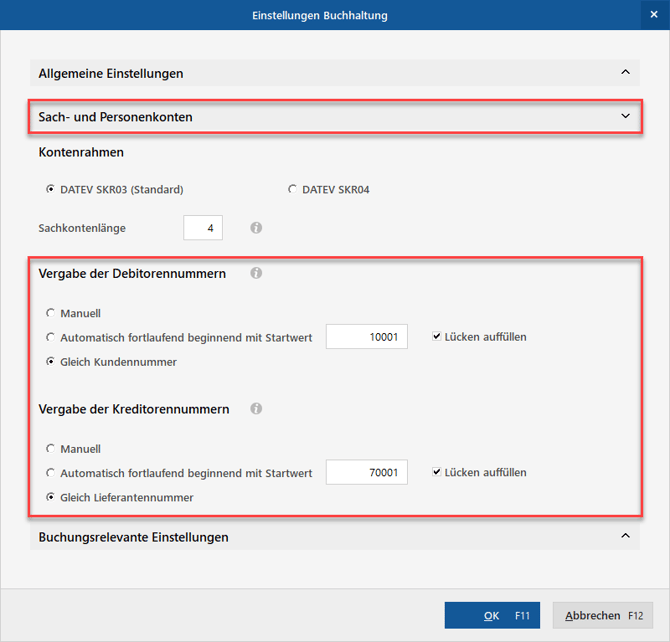Select Gleich Lieferantennummer option
670x642 pixels.
(51, 497)
